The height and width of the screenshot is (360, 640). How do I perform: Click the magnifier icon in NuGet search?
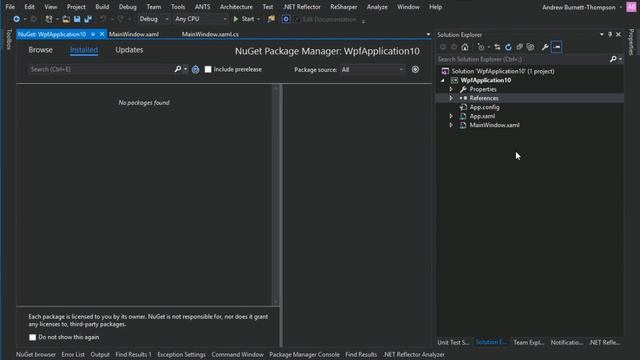(178, 69)
